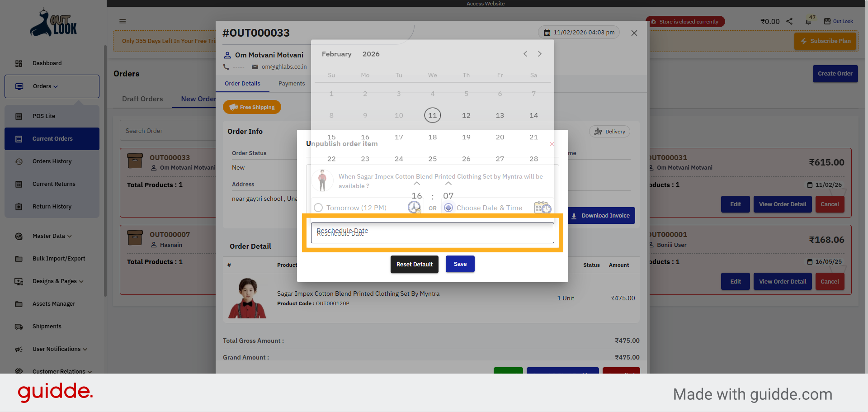This screenshot has height=412, width=868.
Task: Open Orders History clock icon
Action: [x=19, y=161]
